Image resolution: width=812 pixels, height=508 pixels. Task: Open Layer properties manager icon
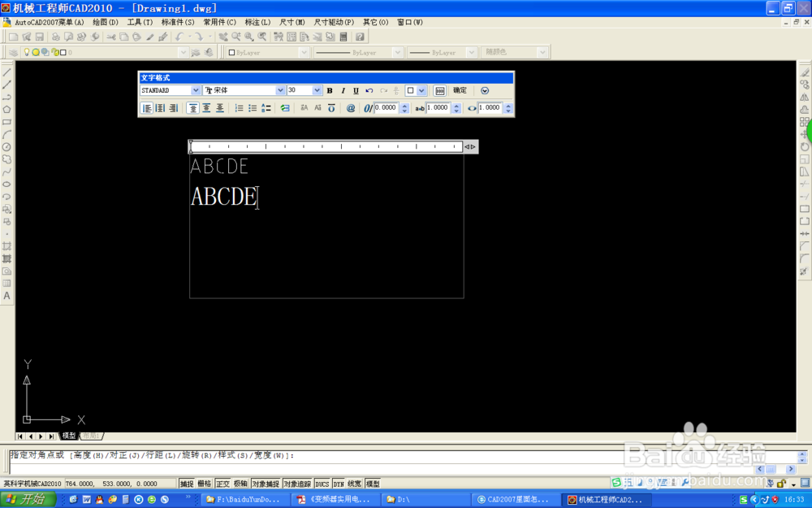(14, 52)
